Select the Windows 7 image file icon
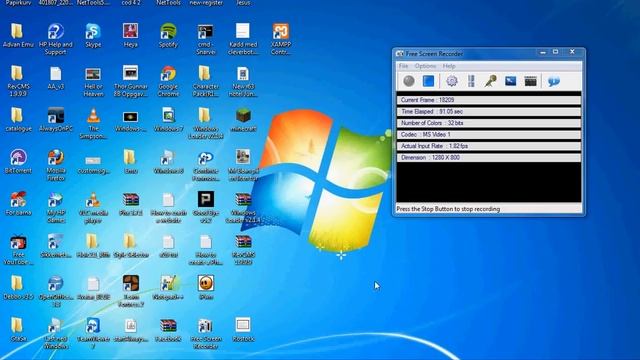640x360 pixels. pos(168,120)
